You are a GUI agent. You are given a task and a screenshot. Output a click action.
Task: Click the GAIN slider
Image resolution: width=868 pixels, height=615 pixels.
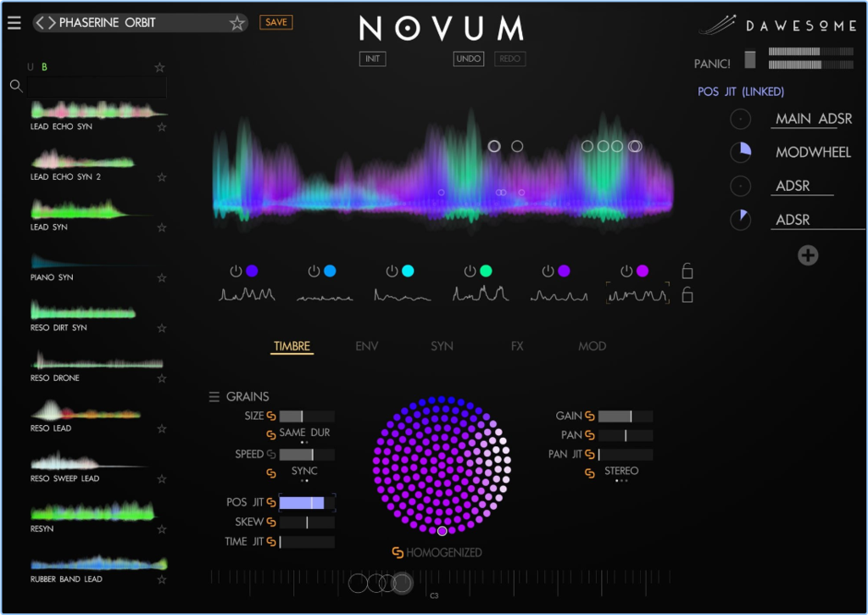[x=626, y=417]
